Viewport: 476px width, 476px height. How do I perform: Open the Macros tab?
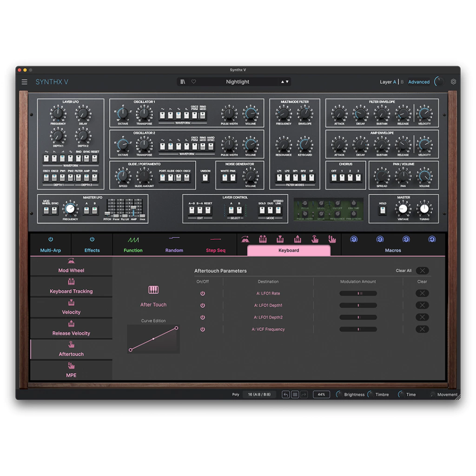coord(393,251)
